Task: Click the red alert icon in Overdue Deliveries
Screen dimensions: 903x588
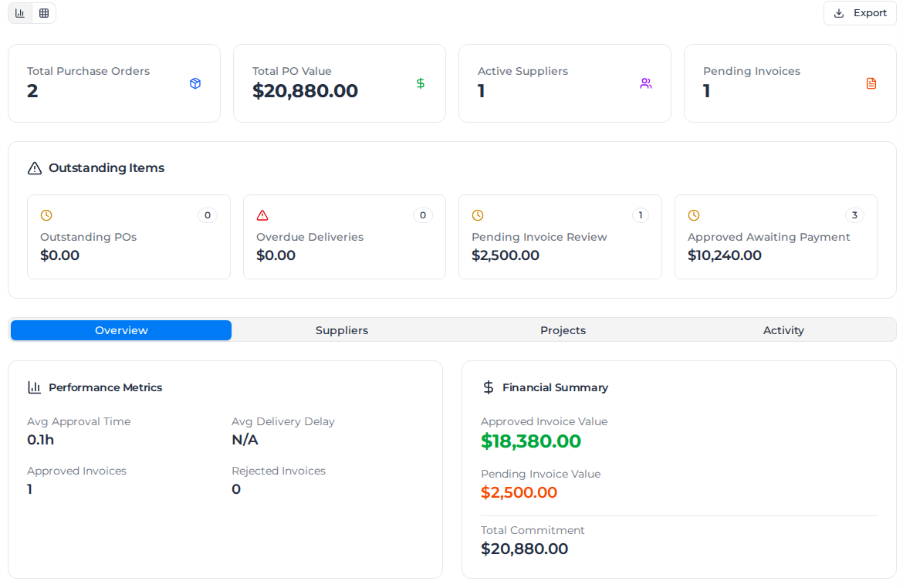Action: (262, 215)
